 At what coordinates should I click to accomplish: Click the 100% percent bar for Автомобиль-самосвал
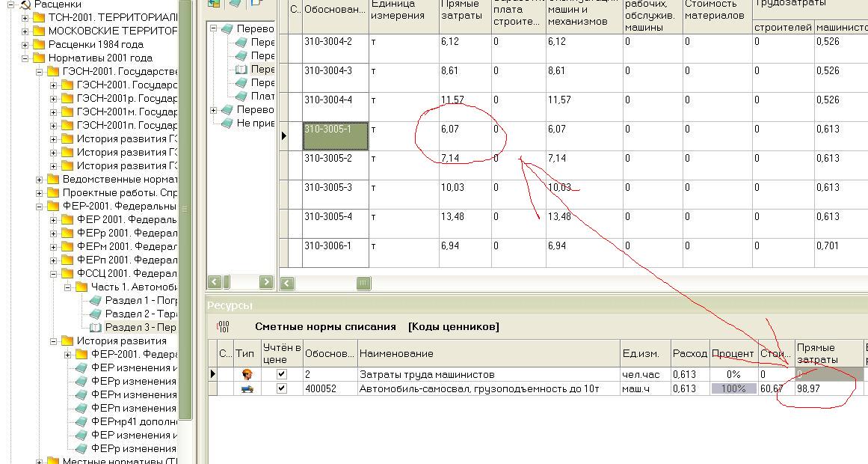pyautogui.click(x=733, y=388)
